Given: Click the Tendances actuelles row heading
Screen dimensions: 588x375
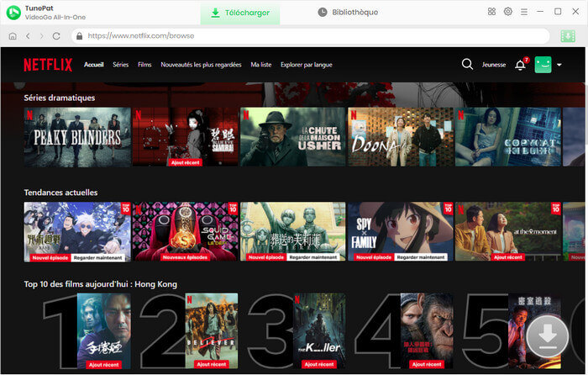Looking at the screenshot, I should tap(60, 193).
